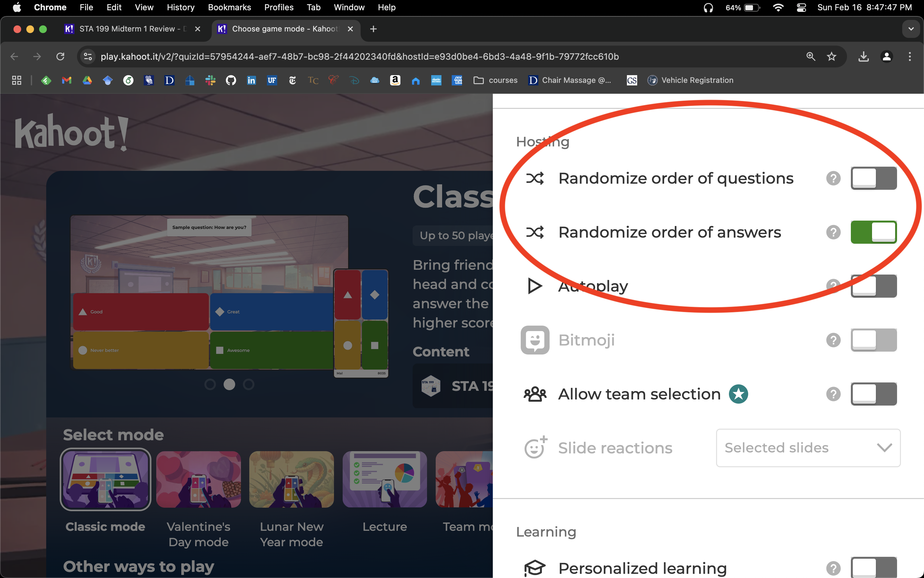
Task: Click help icon for Randomize order of answers
Action: pyautogui.click(x=833, y=232)
